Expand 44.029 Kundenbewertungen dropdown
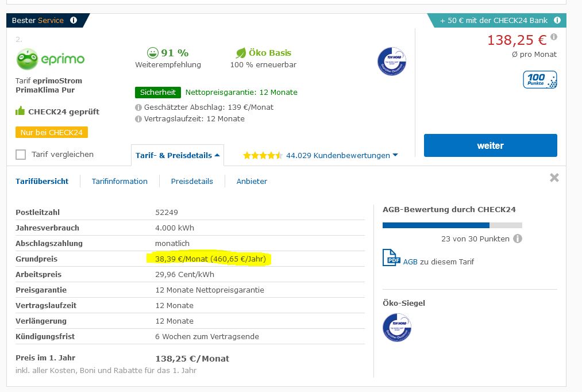The width and height of the screenshot is (582, 392). (x=342, y=155)
